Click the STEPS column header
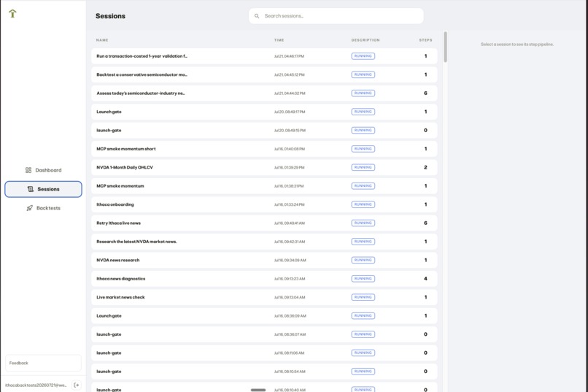588x392 pixels. pyautogui.click(x=425, y=40)
